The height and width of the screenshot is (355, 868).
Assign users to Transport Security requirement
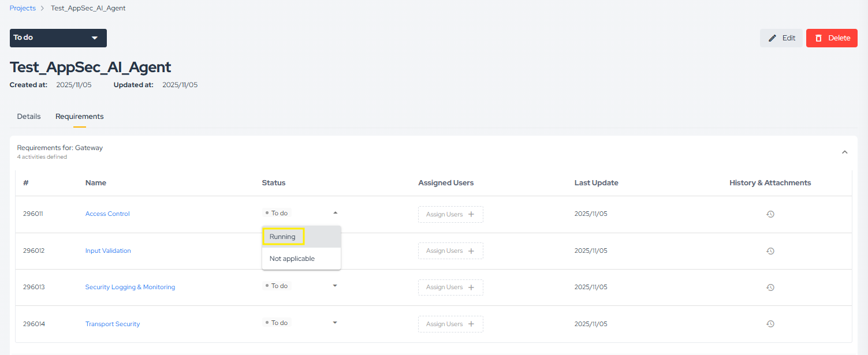pos(450,324)
